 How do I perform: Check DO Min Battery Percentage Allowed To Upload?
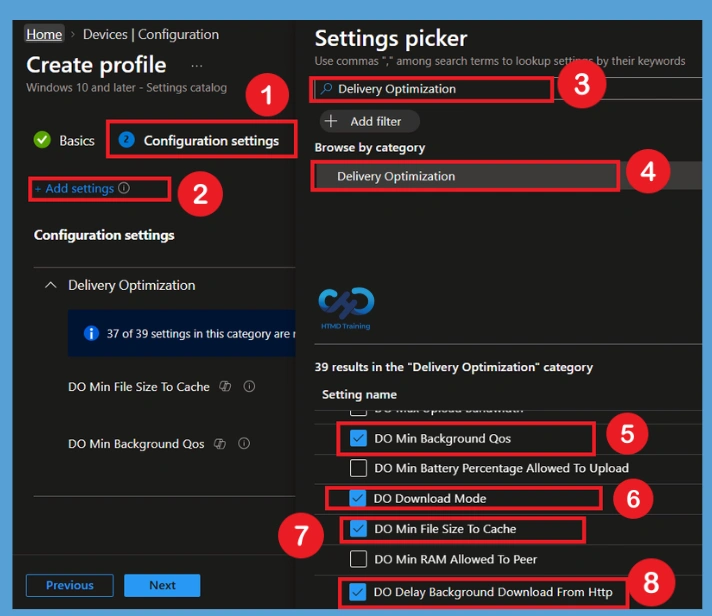tap(358, 468)
